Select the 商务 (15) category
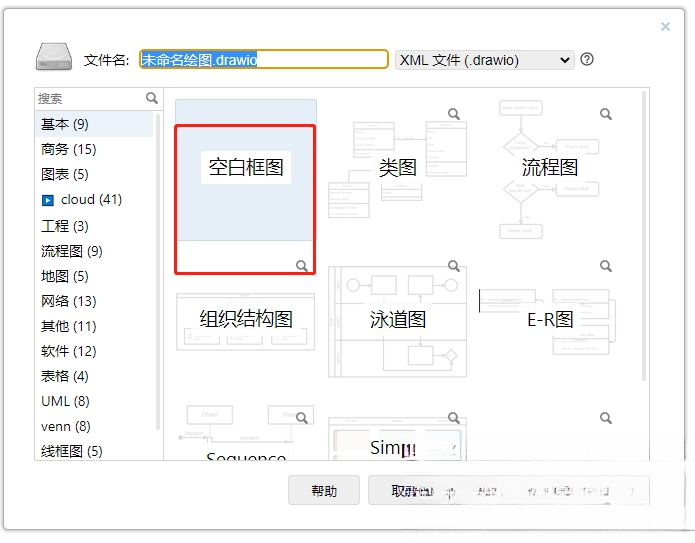Image resolution: width=695 pixels, height=543 pixels. [69, 149]
